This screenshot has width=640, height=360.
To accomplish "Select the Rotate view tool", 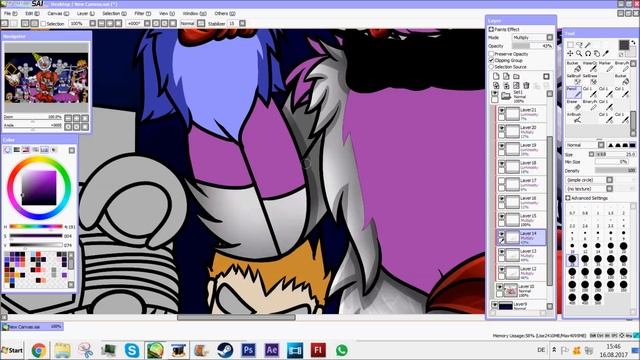I will click(588, 53).
